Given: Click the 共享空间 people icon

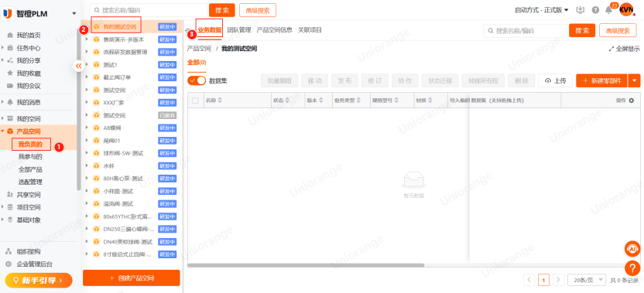Looking at the screenshot, I should 10,195.
